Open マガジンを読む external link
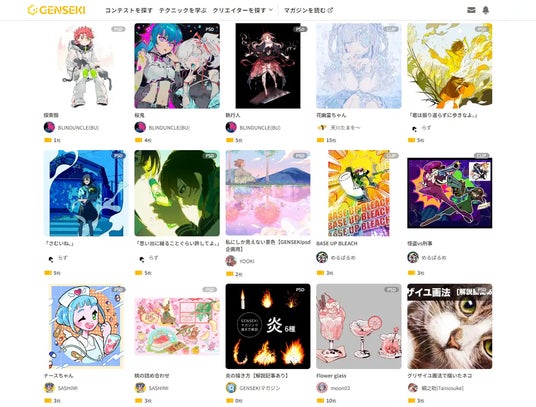The width and height of the screenshot is (536, 407). pos(308,10)
